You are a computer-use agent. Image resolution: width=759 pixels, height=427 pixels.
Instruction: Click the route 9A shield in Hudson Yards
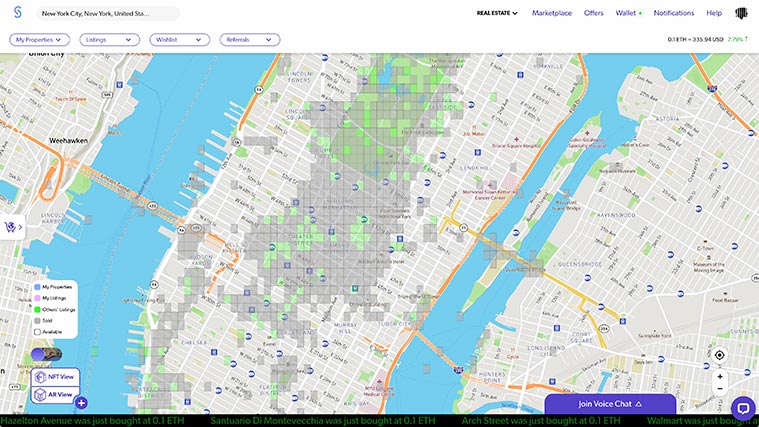click(182, 230)
